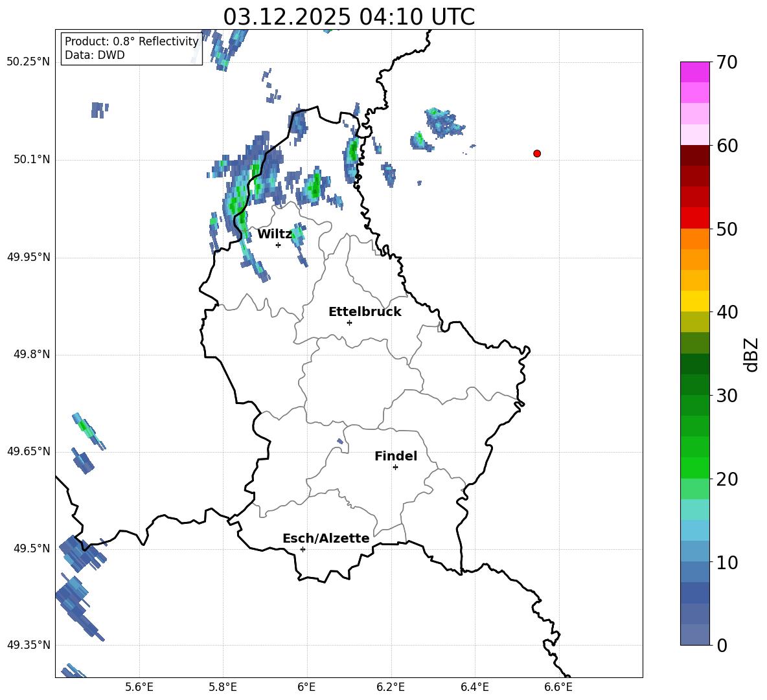The image size is (767, 700).
Task: Click the 'Data: DWD' text
Action: click(95, 55)
